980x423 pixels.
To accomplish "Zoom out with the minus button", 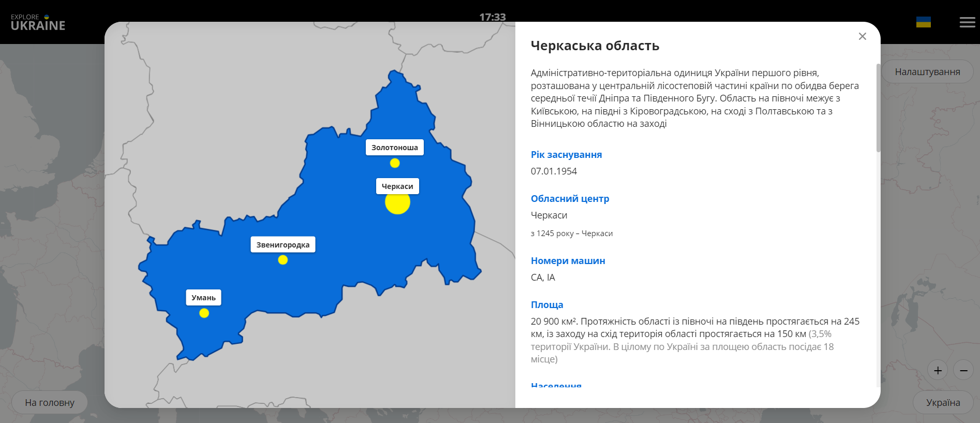I will (963, 370).
